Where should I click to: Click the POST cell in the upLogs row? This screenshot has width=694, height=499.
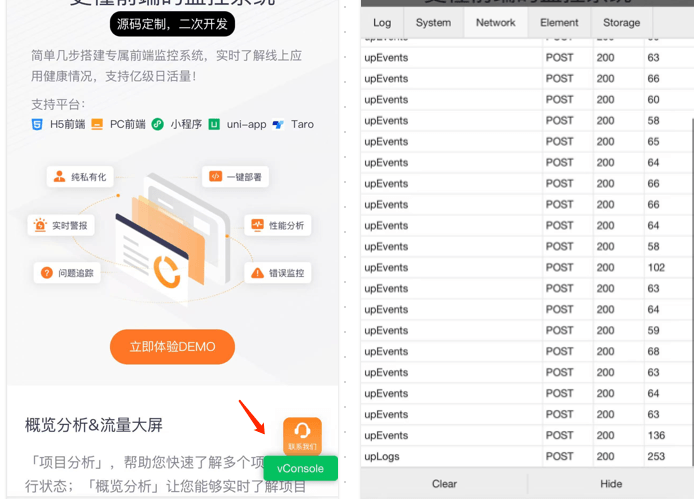(x=568, y=456)
